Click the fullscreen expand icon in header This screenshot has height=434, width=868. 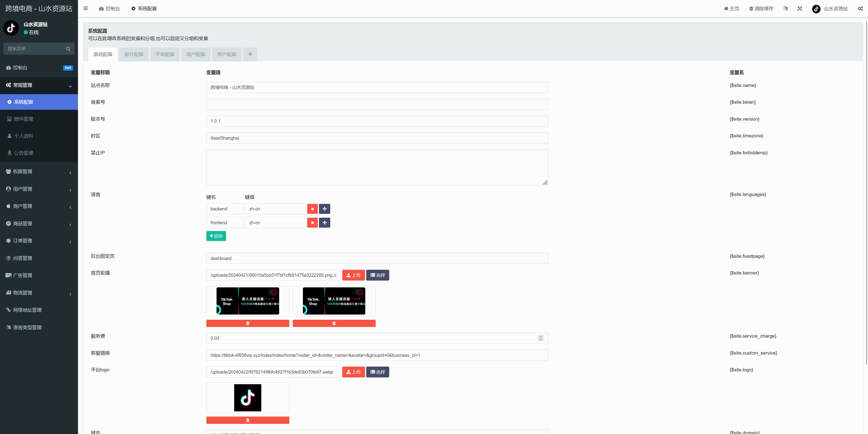tap(800, 8)
